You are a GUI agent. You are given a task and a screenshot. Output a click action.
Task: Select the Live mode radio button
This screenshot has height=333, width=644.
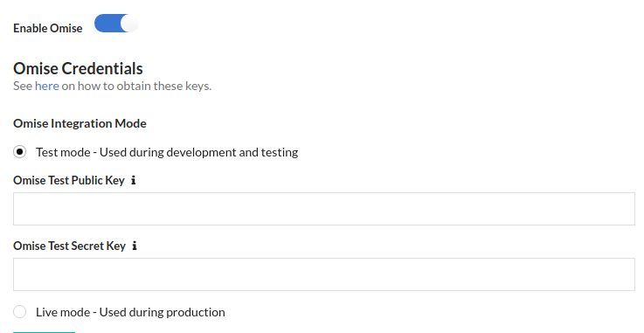pos(20,312)
